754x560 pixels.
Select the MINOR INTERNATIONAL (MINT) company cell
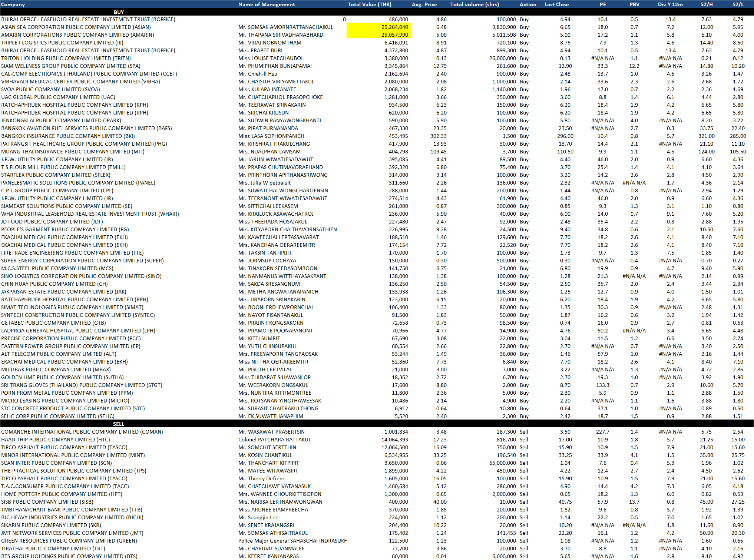[x=73, y=455]
